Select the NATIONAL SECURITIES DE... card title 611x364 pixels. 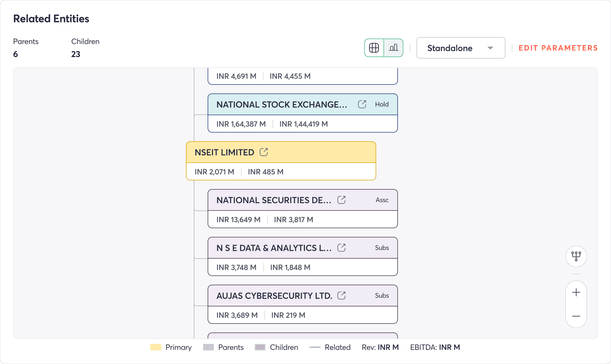274,200
